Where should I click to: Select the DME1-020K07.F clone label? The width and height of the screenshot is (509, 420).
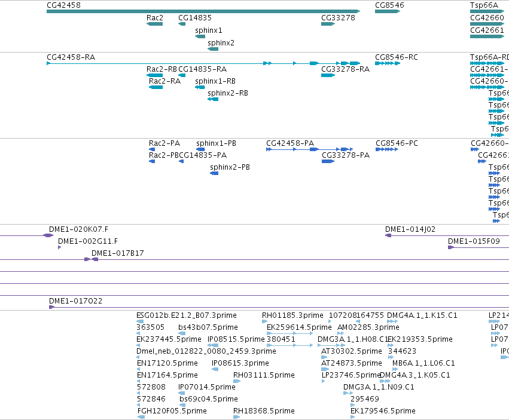pyautogui.click(x=78, y=229)
